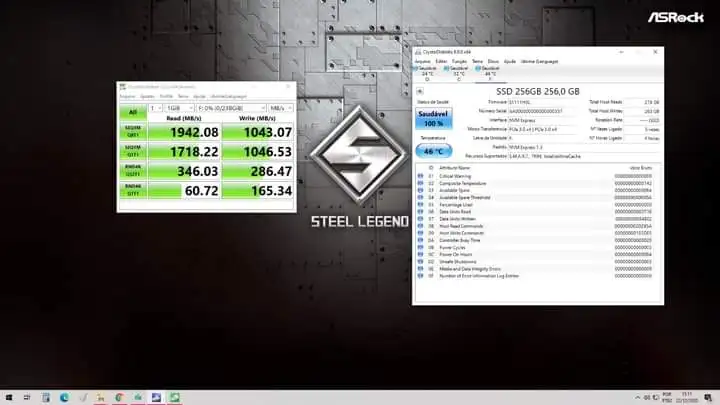Show hidden system tray icons

pyautogui.click(x=637, y=398)
